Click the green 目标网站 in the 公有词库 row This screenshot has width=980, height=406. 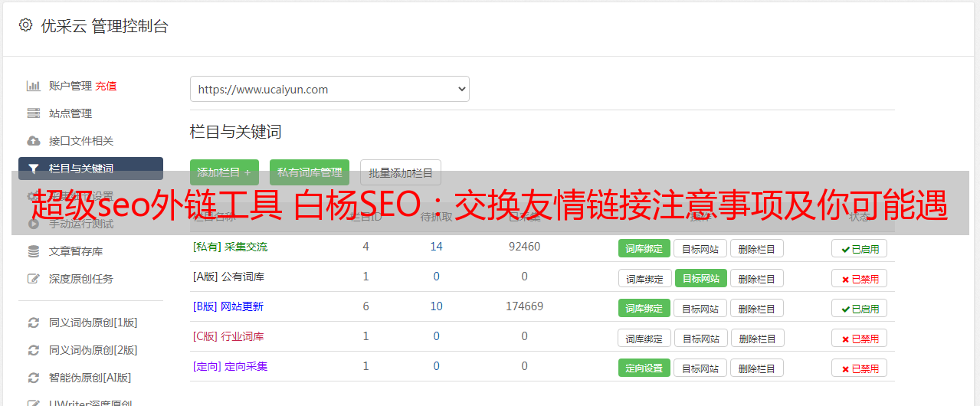(x=700, y=278)
